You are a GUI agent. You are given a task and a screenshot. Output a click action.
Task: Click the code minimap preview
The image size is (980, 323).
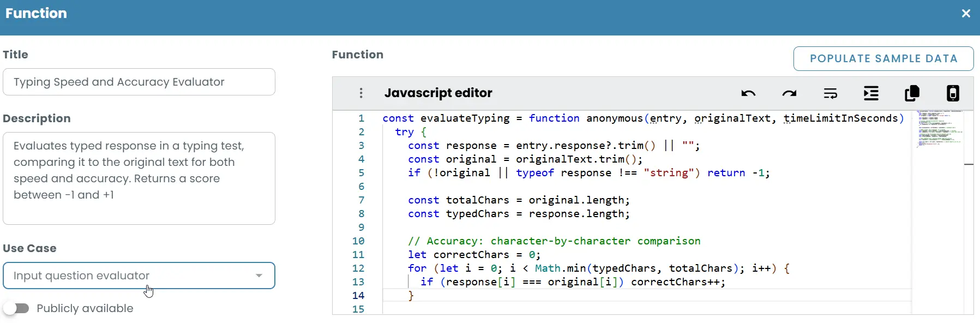point(938,129)
